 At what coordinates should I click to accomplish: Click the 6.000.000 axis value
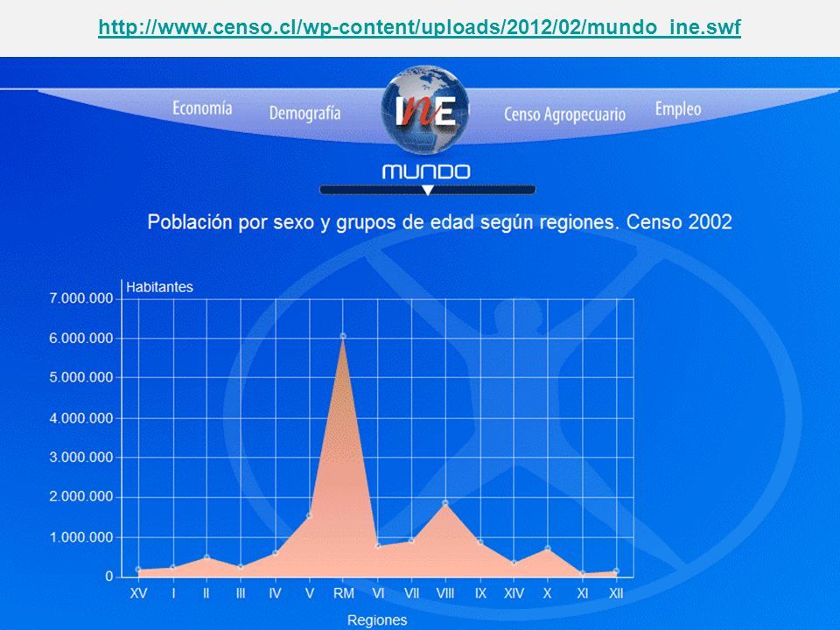point(81,338)
